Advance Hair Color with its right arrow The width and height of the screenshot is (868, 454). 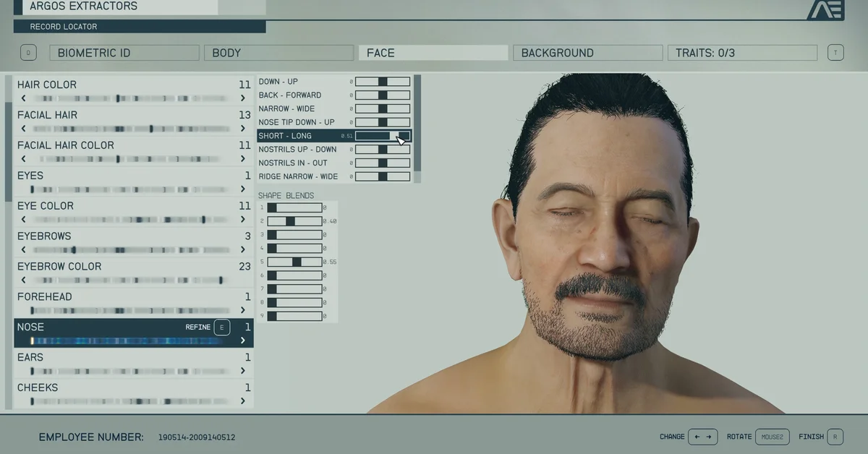(243, 98)
